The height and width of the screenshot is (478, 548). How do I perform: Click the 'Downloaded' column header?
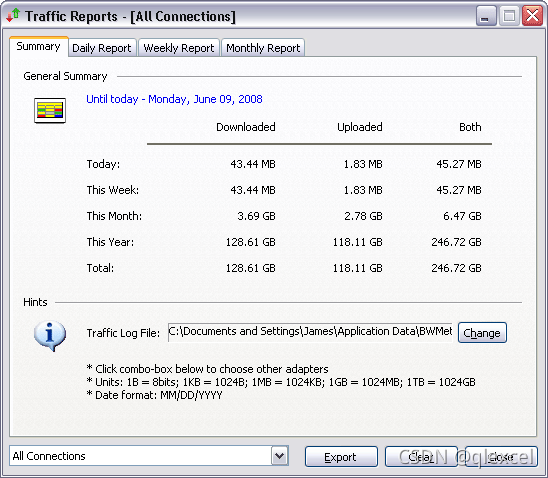246,127
